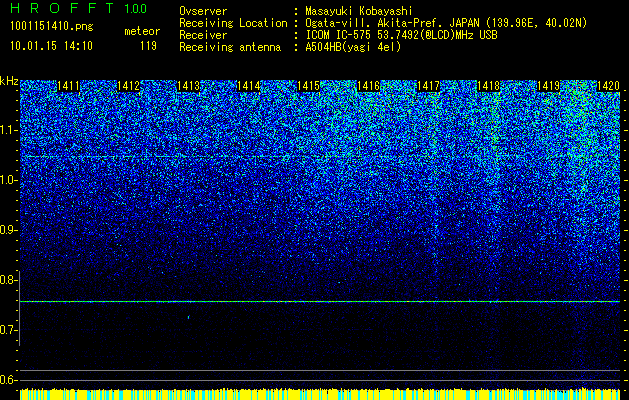
Task: Click the 0.6 frequency axis label
Action: tap(9, 380)
